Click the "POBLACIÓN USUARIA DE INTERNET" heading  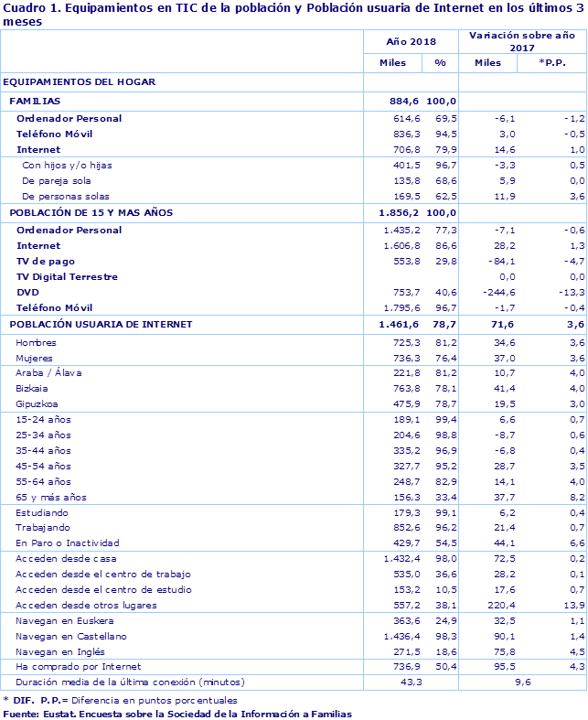pyautogui.click(x=101, y=324)
